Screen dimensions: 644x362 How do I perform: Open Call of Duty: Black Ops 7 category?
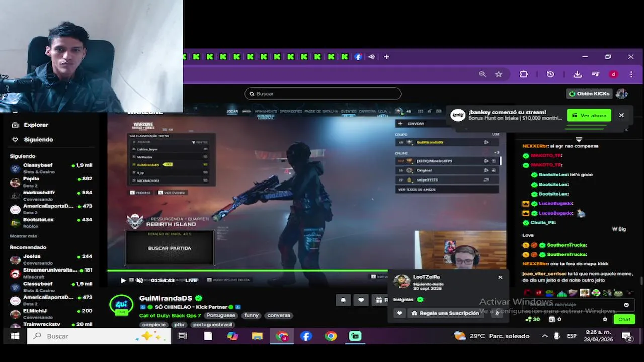[170, 316]
